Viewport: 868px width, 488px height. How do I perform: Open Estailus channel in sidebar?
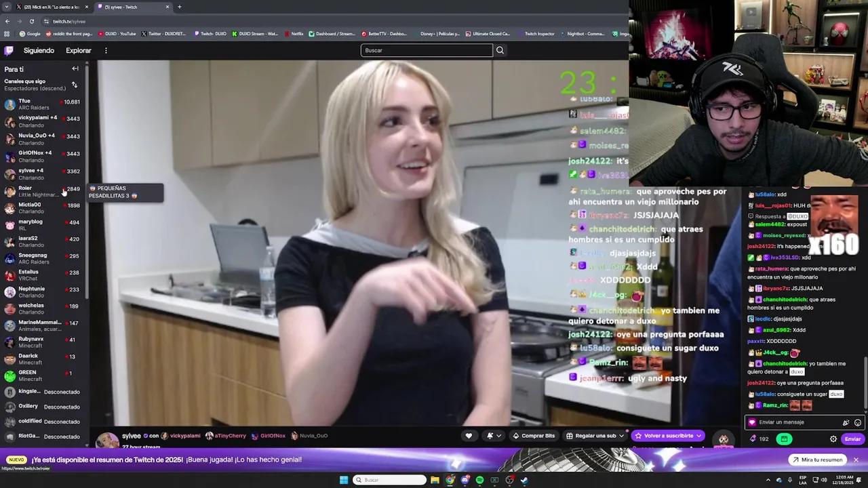coord(42,275)
